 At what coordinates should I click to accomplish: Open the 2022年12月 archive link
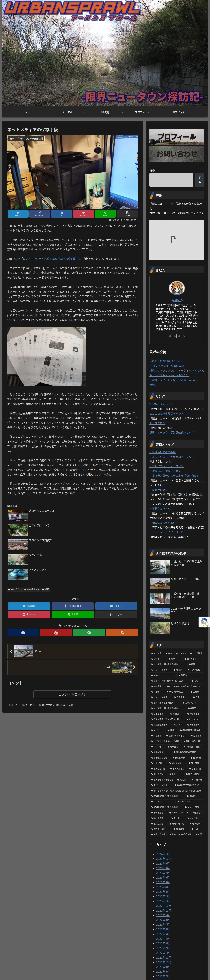[x=164, y=906]
